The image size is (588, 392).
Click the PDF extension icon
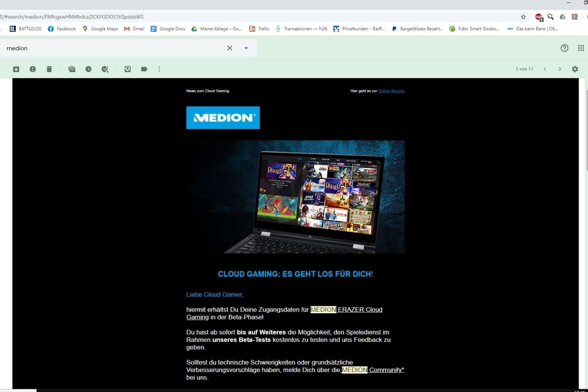coord(575,17)
